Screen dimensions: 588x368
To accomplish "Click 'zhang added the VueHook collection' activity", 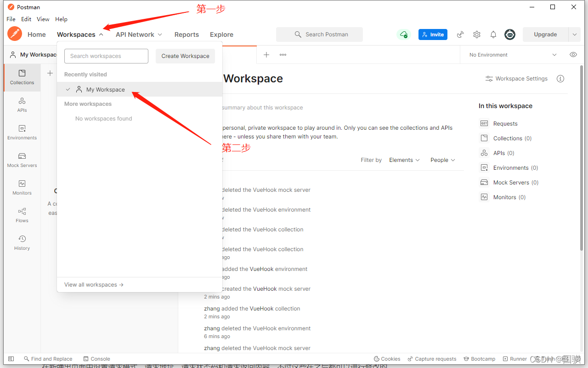I will (252, 309).
